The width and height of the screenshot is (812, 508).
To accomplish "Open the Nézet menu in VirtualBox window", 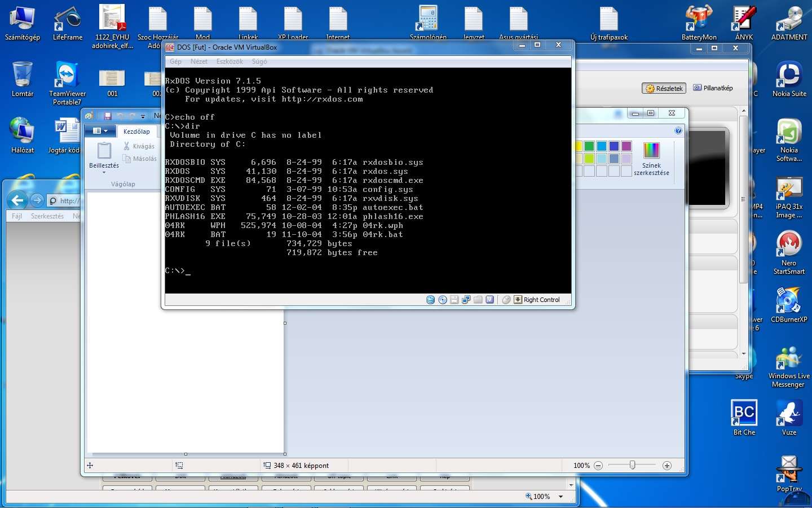I will point(198,62).
